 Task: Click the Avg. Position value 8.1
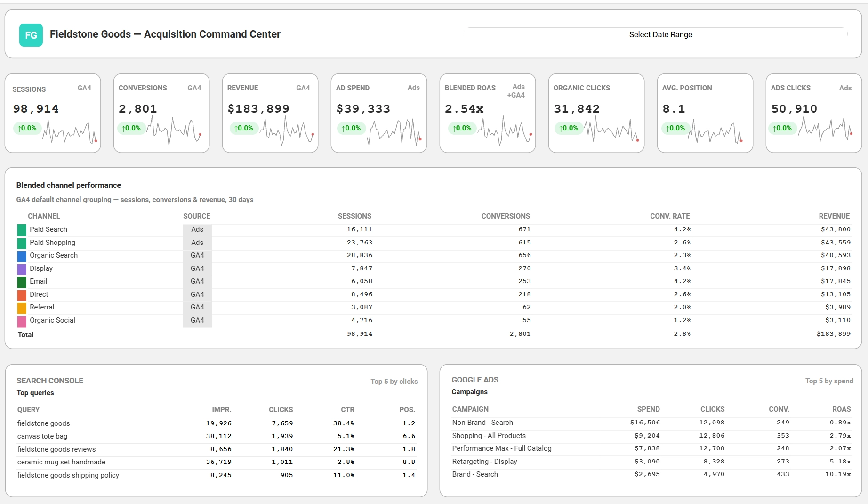(x=674, y=109)
